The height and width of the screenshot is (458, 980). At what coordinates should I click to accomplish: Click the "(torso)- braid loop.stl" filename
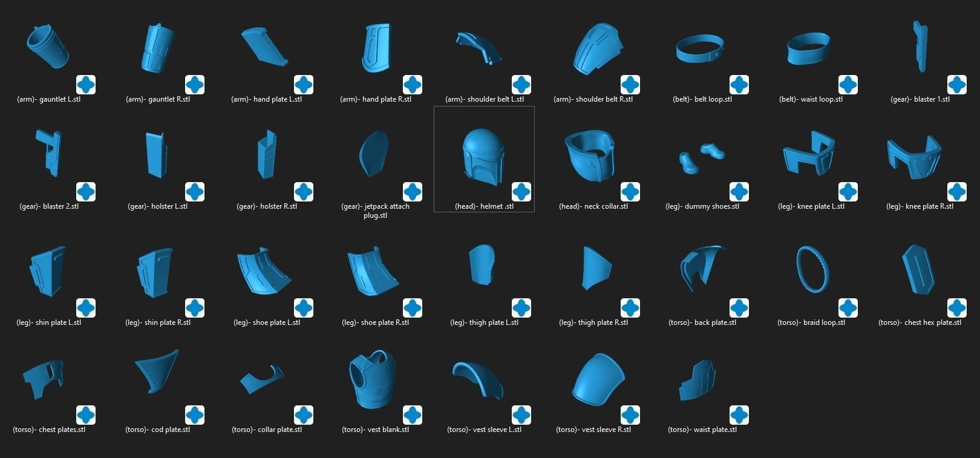pos(811,322)
